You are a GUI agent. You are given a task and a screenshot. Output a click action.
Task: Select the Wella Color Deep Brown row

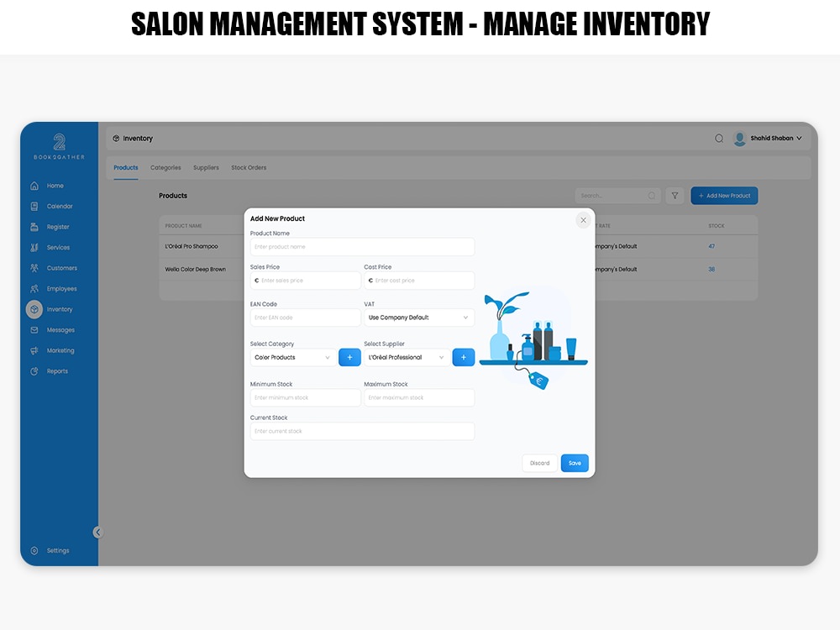click(x=459, y=270)
